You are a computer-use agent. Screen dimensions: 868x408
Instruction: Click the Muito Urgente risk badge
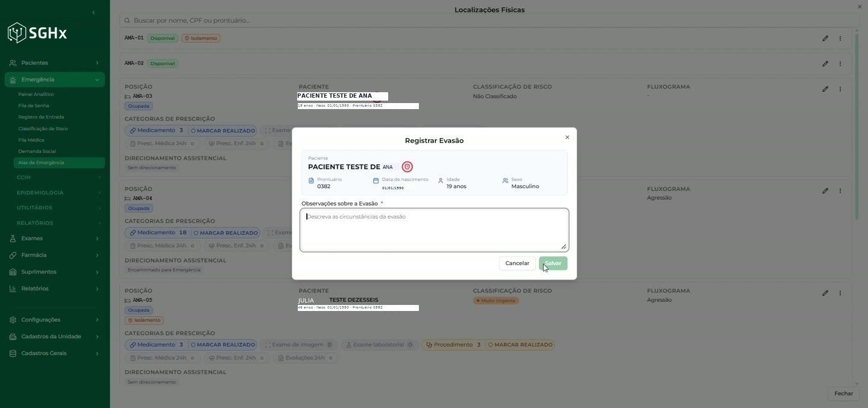click(495, 301)
